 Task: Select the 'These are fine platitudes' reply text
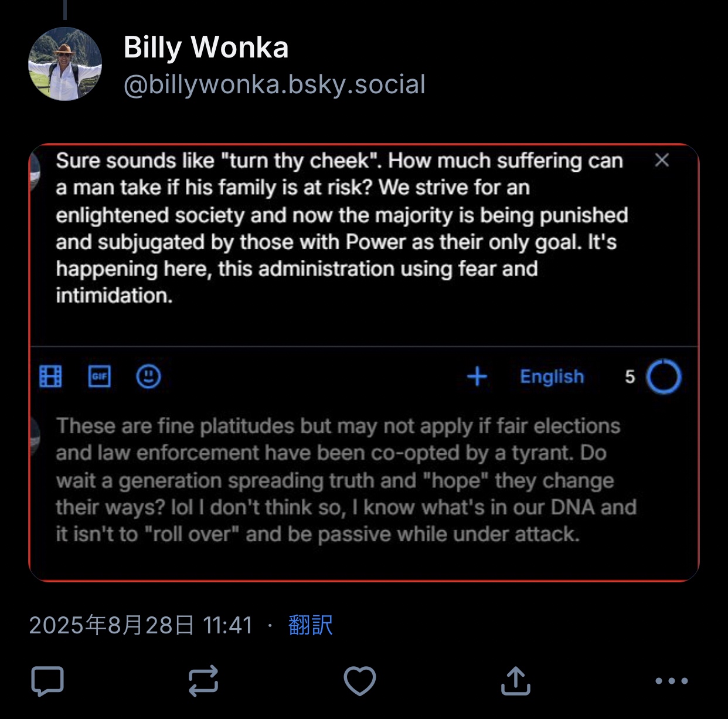[346, 480]
